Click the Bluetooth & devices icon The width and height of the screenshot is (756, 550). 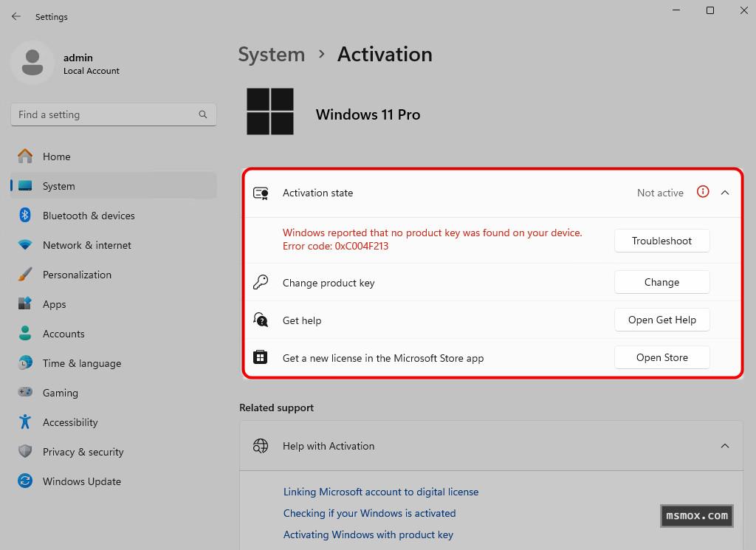[25, 216]
